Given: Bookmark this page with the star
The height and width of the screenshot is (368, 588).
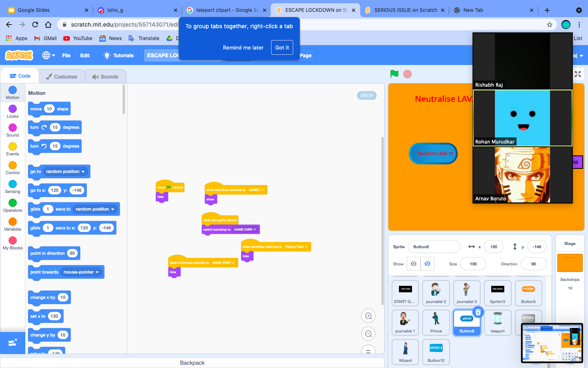Looking at the screenshot, I should tap(550, 25).
